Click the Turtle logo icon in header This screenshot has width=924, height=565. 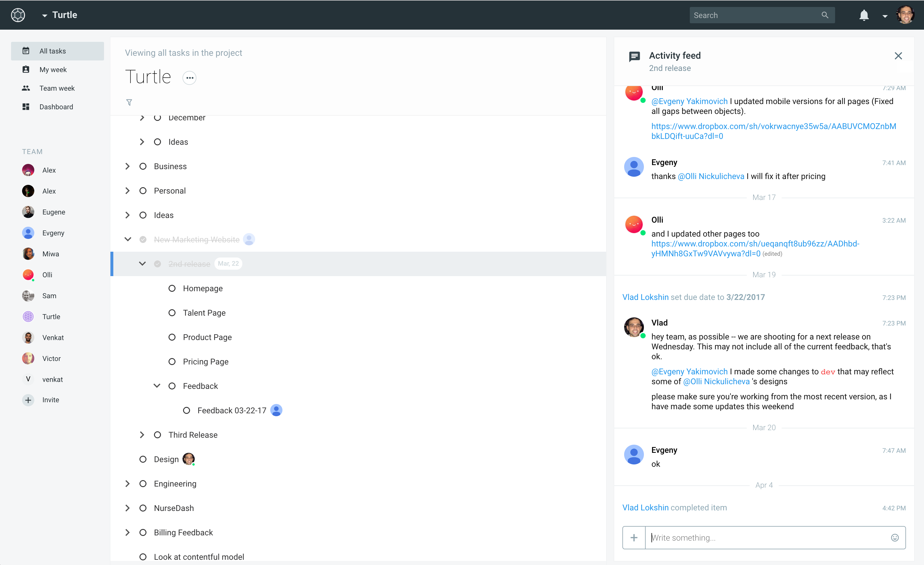pyautogui.click(x=18, y=15)
